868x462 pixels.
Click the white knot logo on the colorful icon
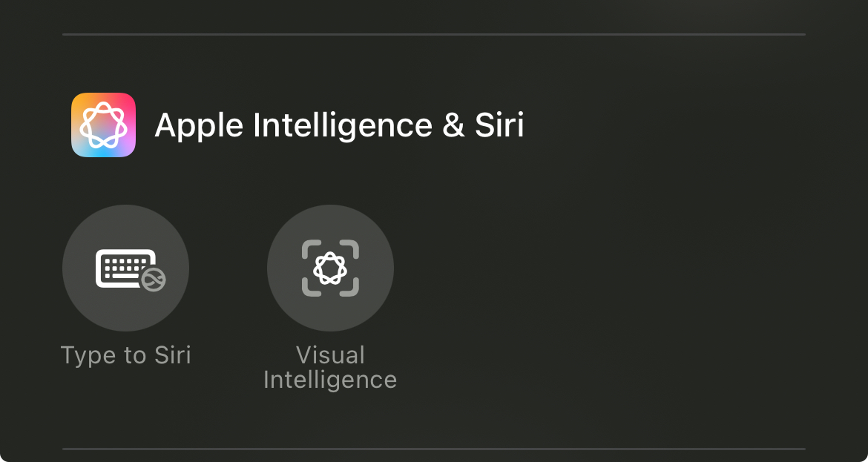(103, 125)
